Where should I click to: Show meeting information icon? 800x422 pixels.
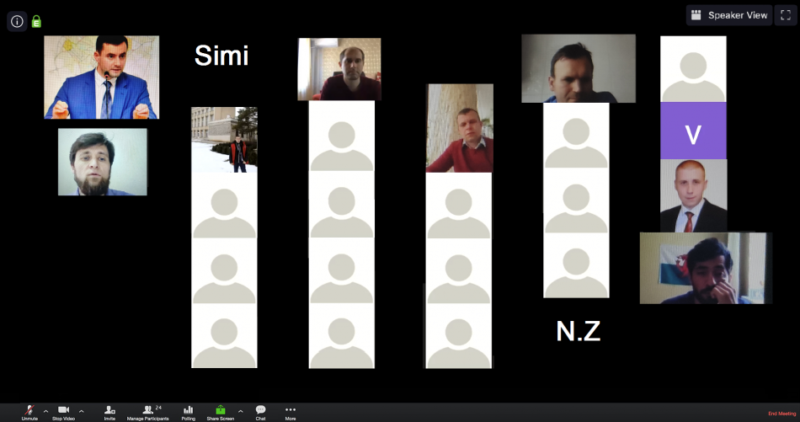pyautogui.click(x=17, y=21)
